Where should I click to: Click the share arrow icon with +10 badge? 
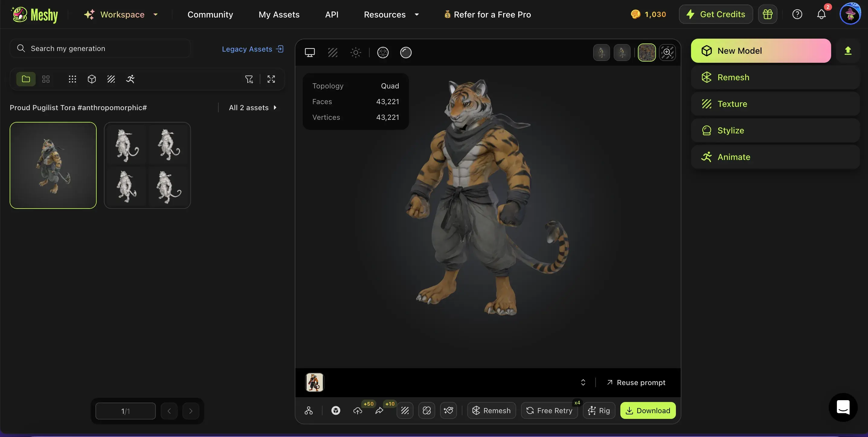click(379, 410)
